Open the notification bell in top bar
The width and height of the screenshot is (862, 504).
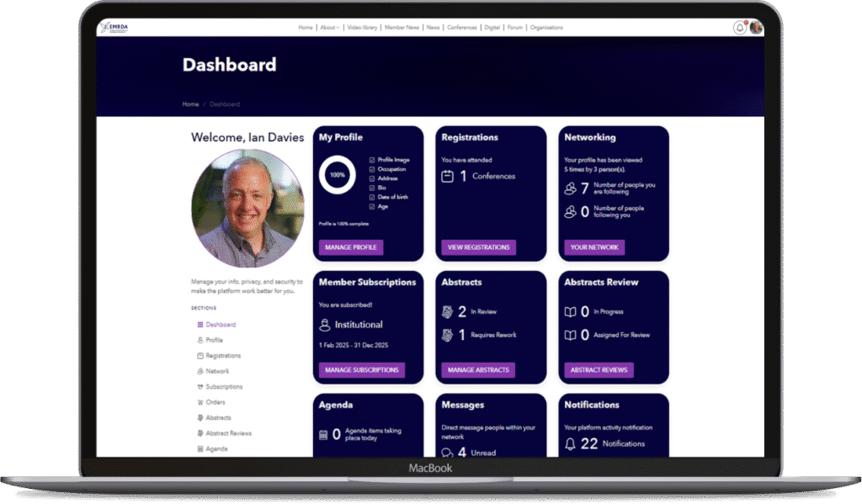(x=740, y=28)
